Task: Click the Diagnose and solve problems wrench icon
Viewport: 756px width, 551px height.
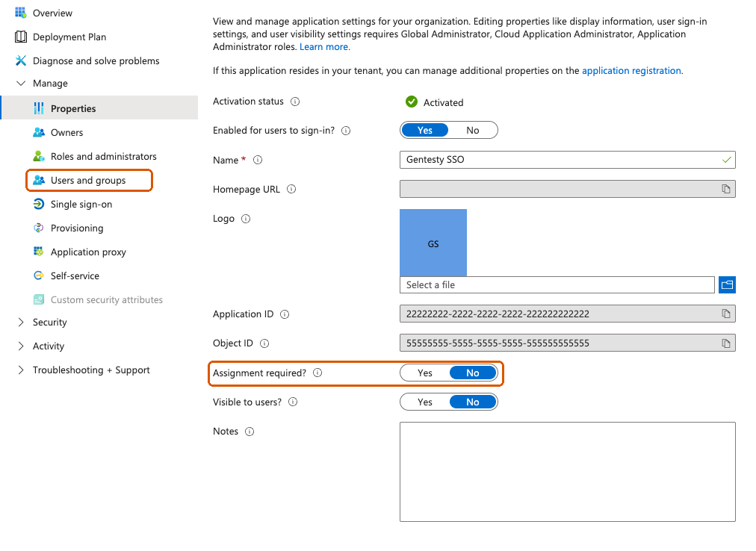Action: pos(21,60)
